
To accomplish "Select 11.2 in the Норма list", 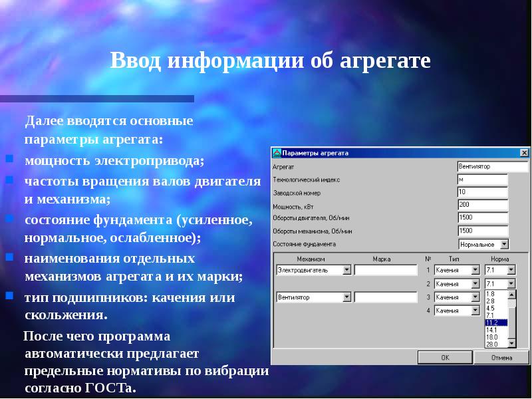I will point(495,322).
